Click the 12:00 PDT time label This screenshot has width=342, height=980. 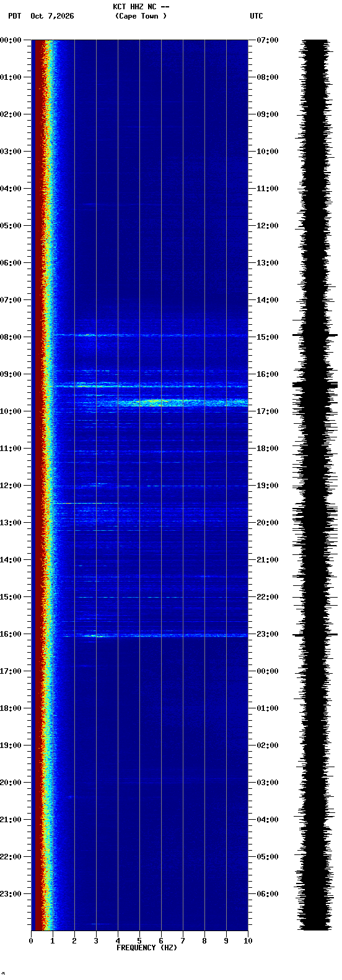11,486
